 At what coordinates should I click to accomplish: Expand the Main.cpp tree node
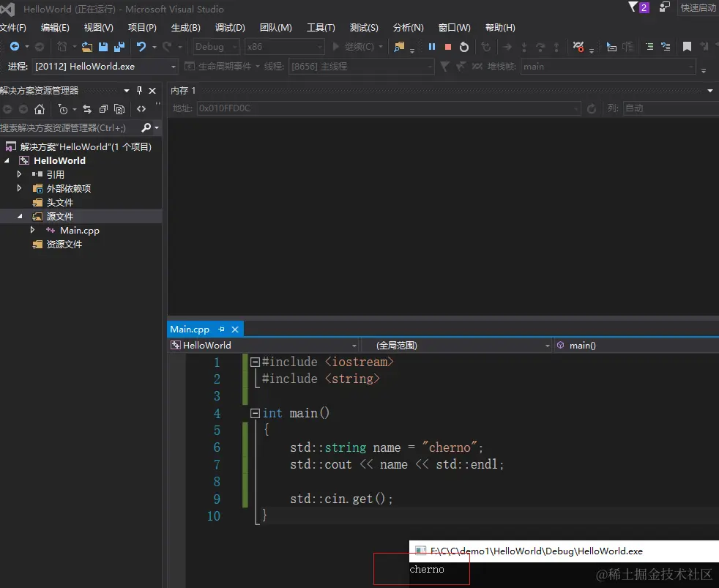point(33,230)
